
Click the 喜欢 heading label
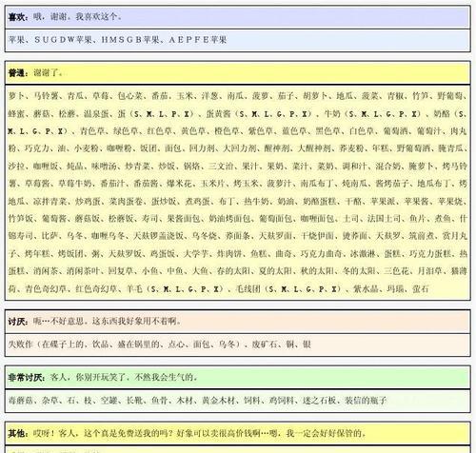pos(17,17)
